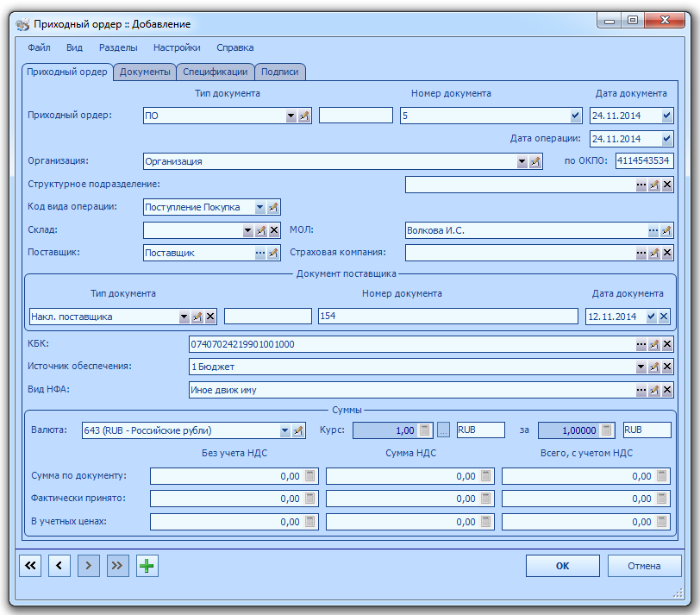Click edit pencil in Страховая компания field
This screenshot has width=700, height=615.
(654, 254)
